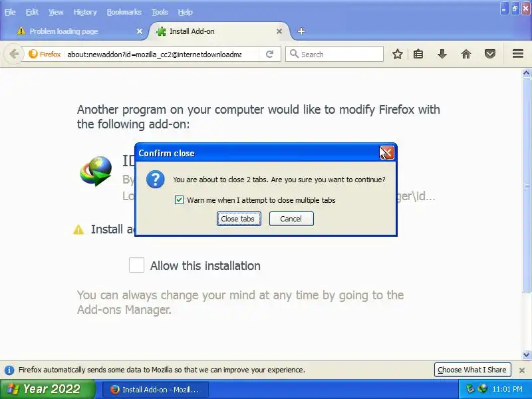
Task: Click the IDM add-on globe icon
Action: [x=96, y=171]
